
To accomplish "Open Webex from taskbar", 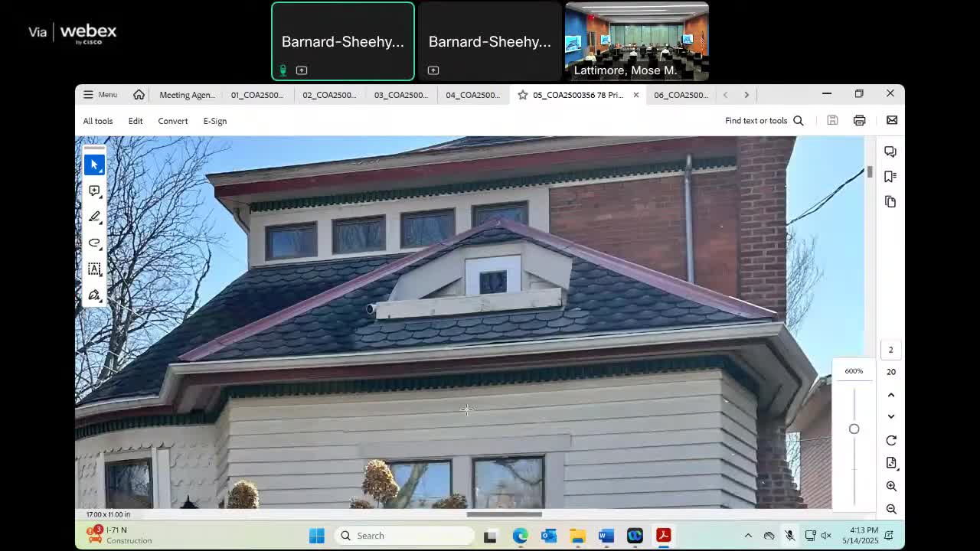I will [635, 536].
